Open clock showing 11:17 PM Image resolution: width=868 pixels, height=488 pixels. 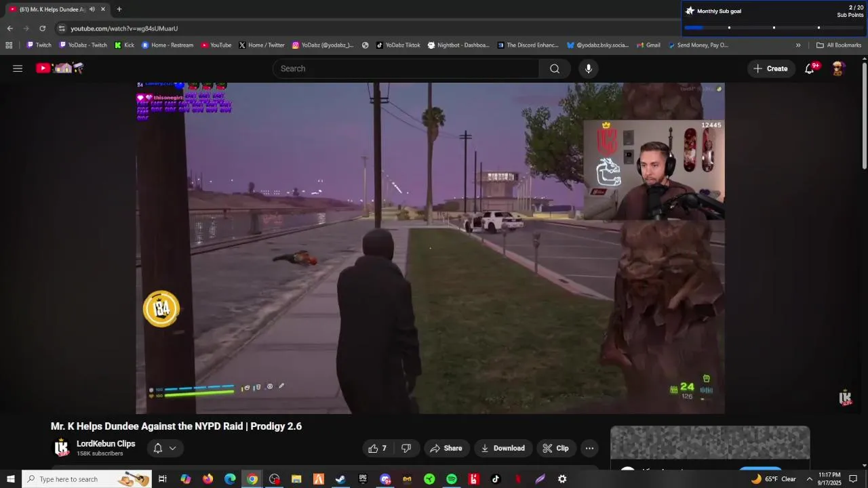coord(830,479)
